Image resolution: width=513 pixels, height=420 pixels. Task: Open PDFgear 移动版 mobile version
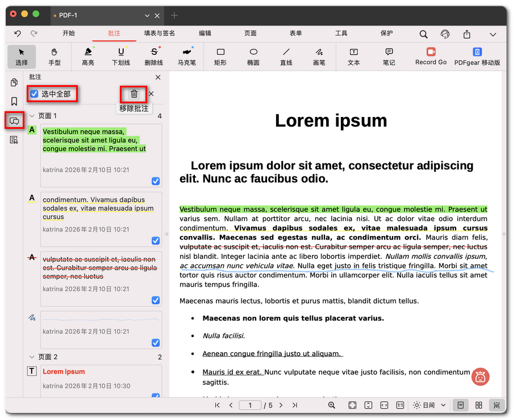[x=477, y=57]
